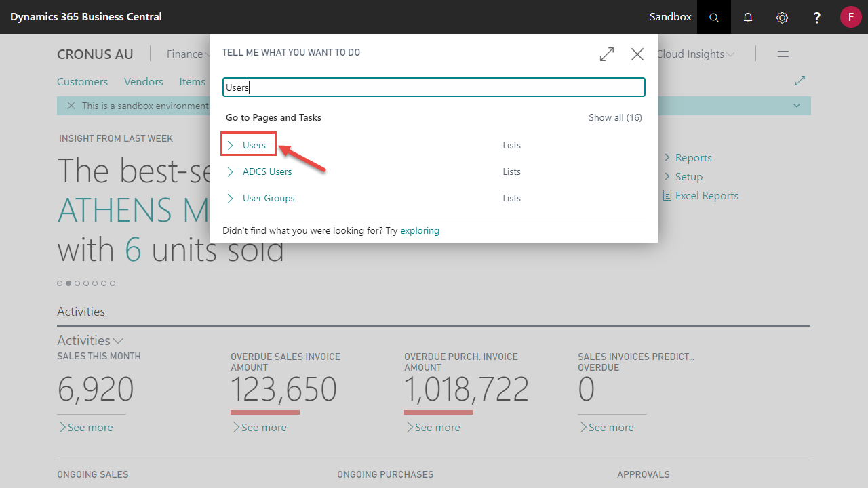Select the third insight carousel dot
Image resolution: width=868 pixels, height=488 pixels.
[x=77, y=283]
